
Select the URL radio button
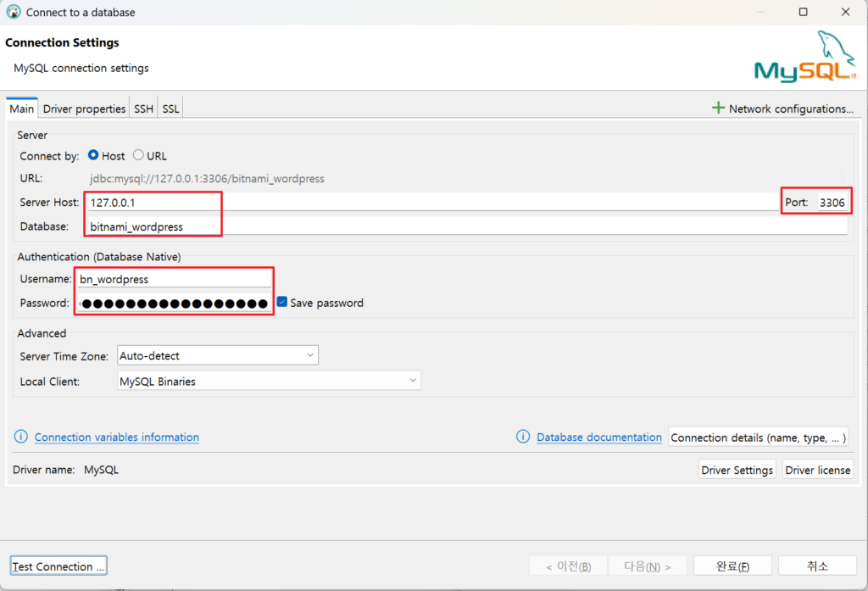click(138, 155)
